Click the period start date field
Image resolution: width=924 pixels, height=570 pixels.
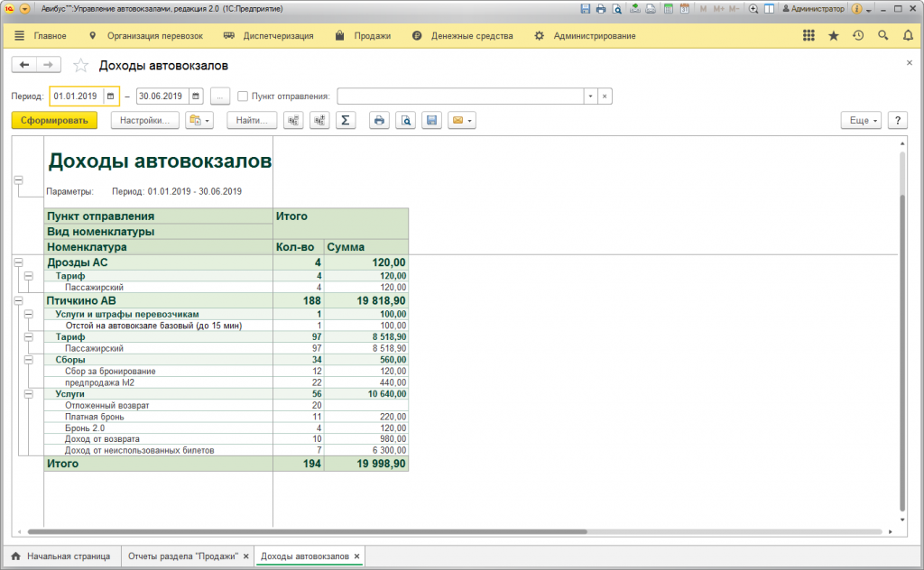(78, 96)
